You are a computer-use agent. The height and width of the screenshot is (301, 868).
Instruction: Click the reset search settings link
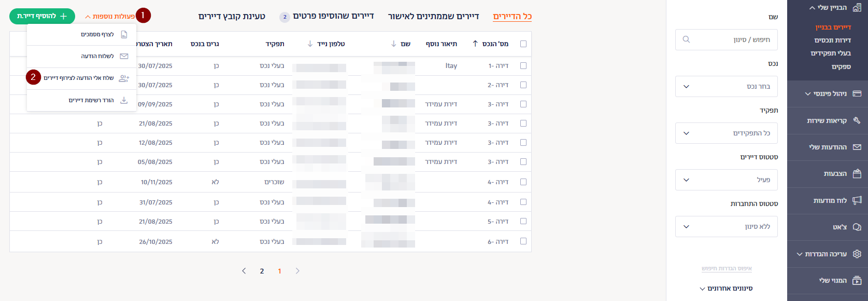[727, 268]
